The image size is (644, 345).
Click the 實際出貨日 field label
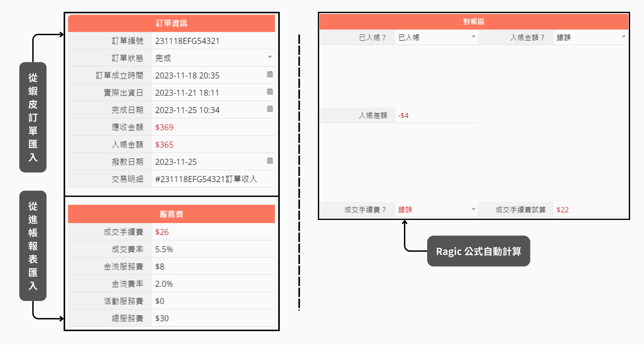[124, 93]
